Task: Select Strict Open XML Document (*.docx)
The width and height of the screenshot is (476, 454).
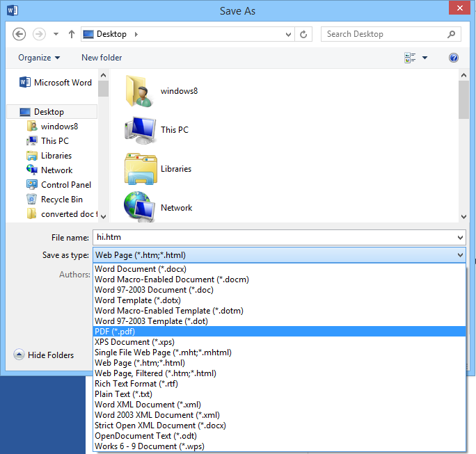Action: coord(279,425)
